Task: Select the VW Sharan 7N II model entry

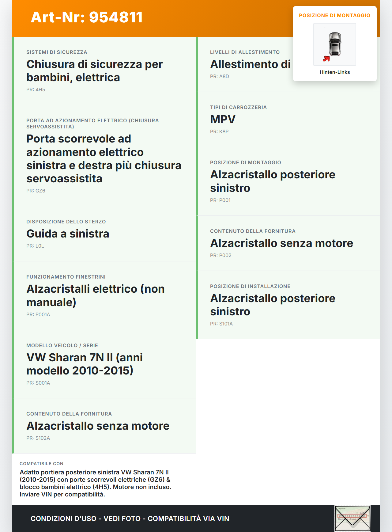Action: click(85, 364)
